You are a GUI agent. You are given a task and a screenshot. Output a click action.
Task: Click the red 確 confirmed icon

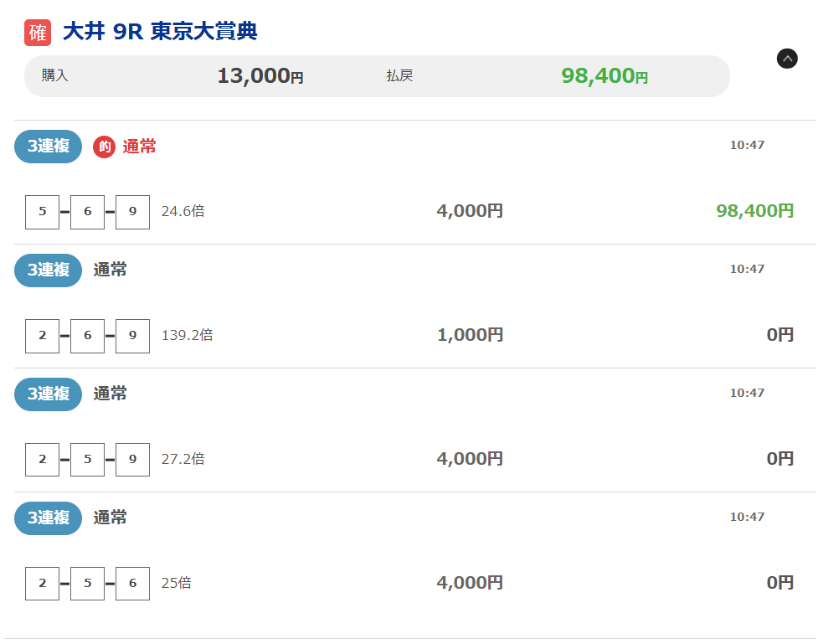coord(38,33)
